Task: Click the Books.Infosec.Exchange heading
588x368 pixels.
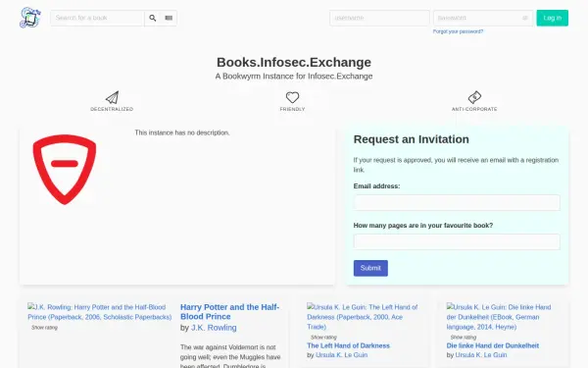Action: (294, 63)
